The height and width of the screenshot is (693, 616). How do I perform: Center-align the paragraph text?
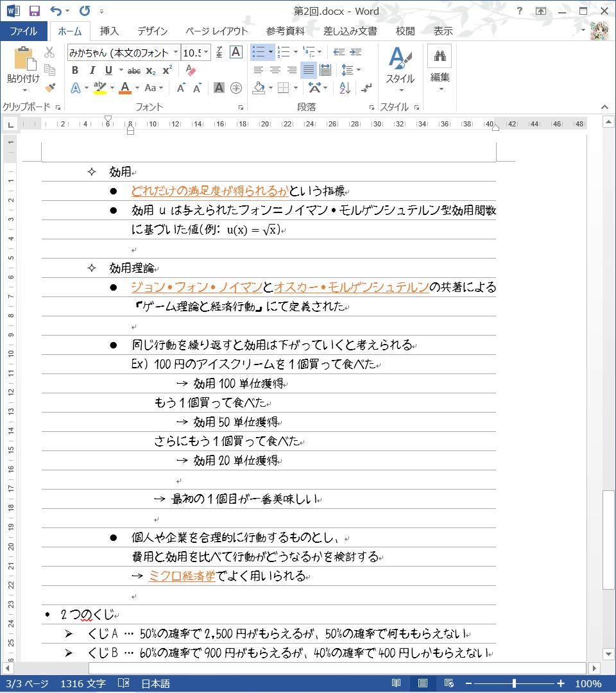pyautogui.click(x=275, y=70)
